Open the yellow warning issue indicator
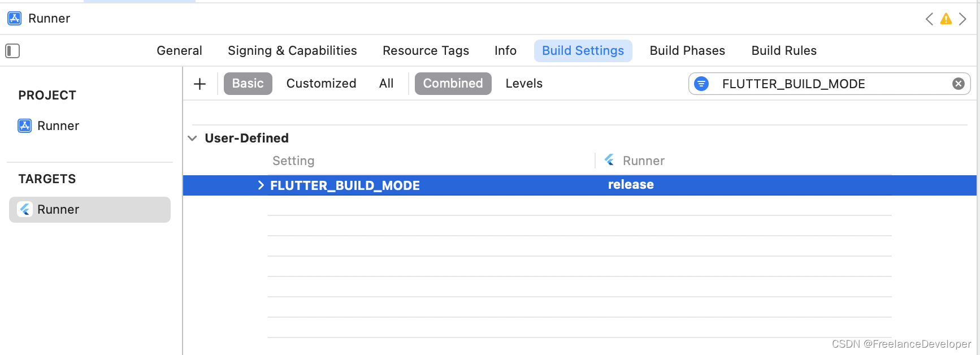Screen dimensions: 980x355 coord(946,19)
